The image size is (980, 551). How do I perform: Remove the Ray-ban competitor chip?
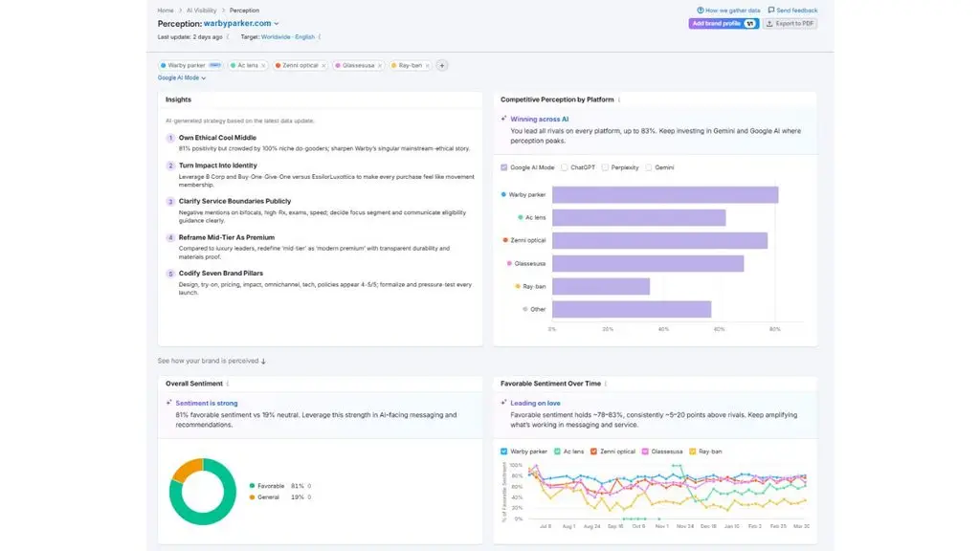pos(428,66)
